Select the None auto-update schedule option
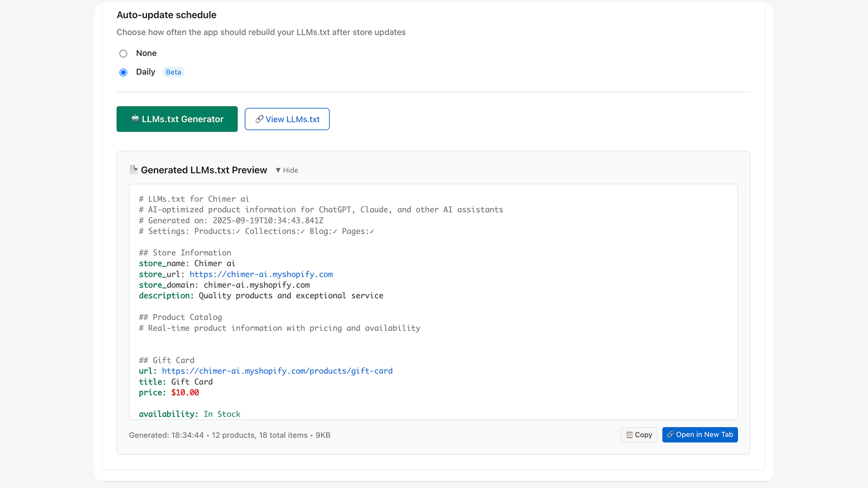Screen dimensions: 868x488 coord(123,53)
